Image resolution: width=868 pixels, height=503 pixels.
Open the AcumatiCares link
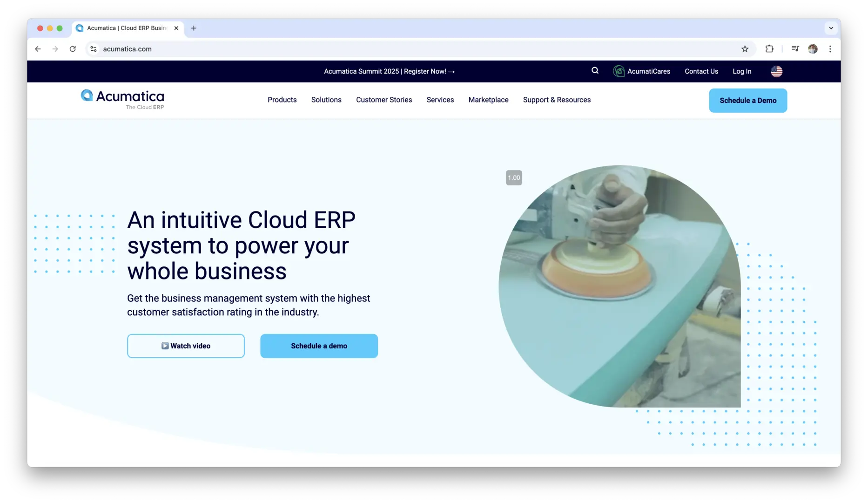pos(649,71)
